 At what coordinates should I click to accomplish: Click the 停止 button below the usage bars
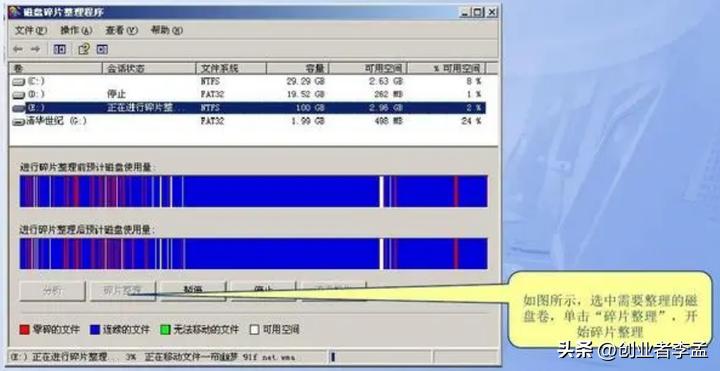pos(263,291)
